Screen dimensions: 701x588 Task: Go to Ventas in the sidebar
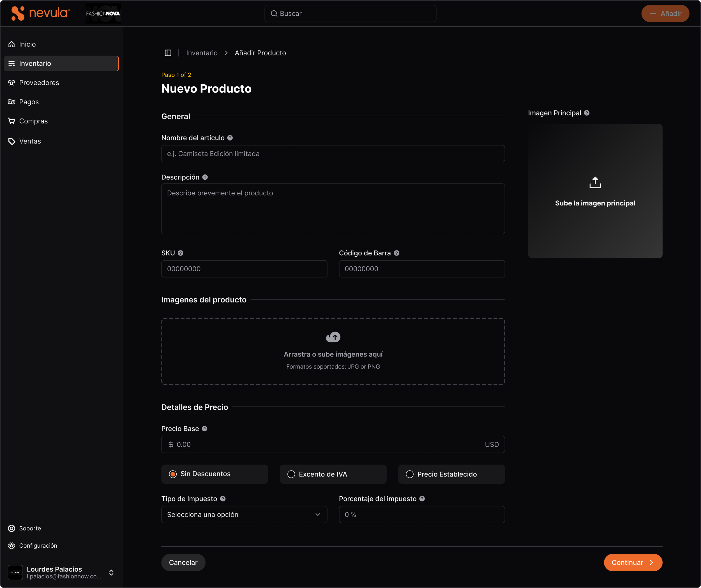[x=30, y=141]
